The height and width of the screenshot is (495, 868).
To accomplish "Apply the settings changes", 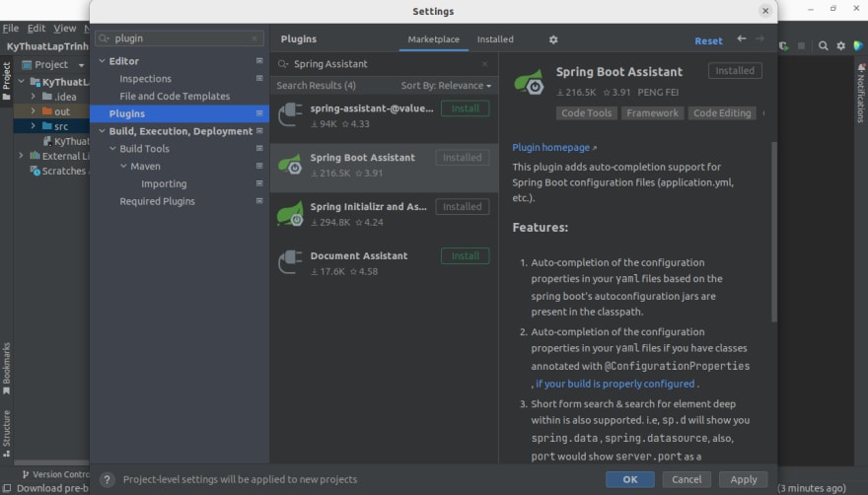I will coord(744,479).
